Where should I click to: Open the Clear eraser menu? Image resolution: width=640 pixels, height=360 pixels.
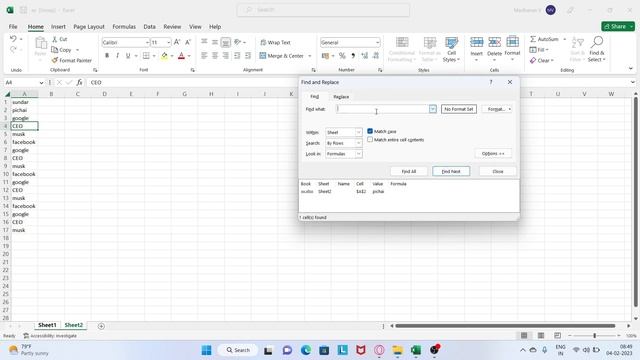(x=542, y=60)
